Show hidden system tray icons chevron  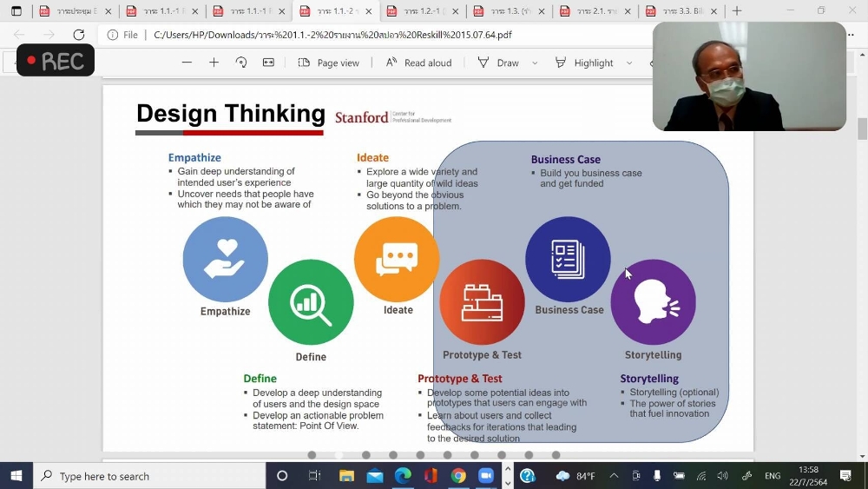coord(614,476)
